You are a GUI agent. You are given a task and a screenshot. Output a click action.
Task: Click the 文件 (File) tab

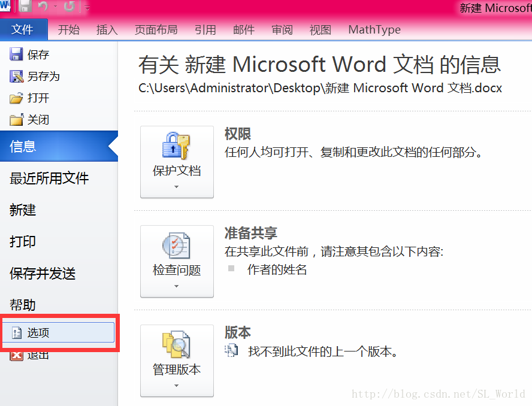[24, 29]
